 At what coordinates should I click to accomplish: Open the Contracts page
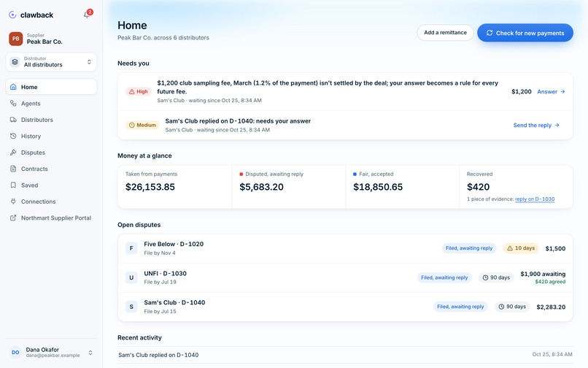click(x=51, y=169)
